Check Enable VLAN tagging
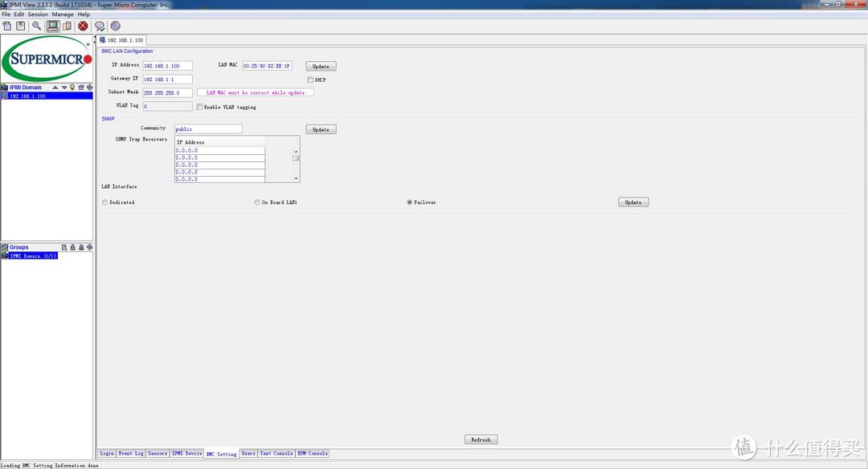Viewport: 868px width, 469px height. [199, 107]
